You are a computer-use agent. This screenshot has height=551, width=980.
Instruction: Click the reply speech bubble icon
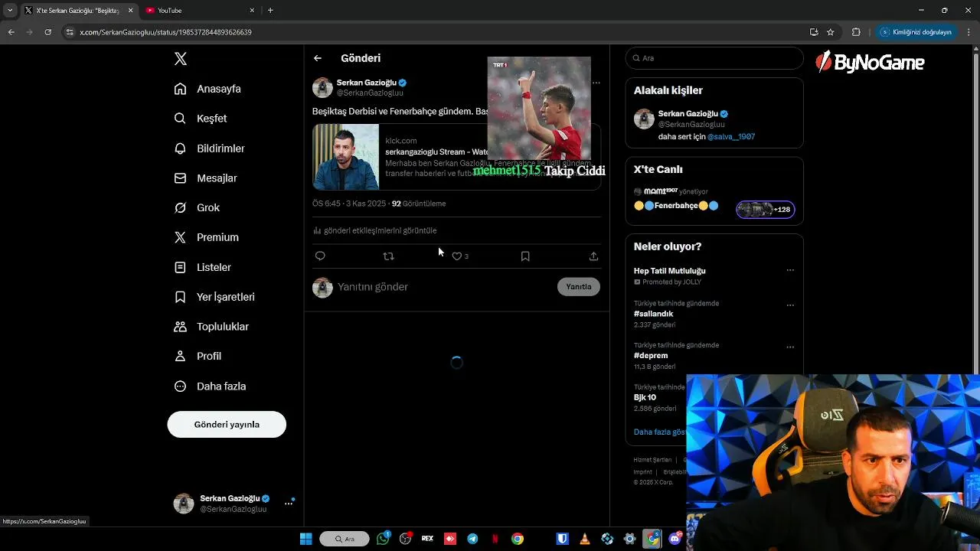click(x=320, y=256)
